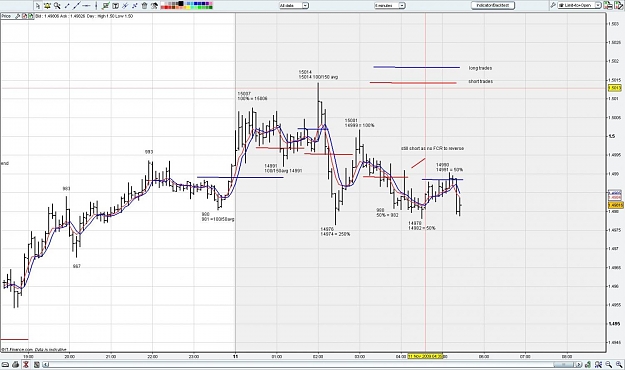Click the yellow 1.5013 price marker on axis

tap(615, 88)
